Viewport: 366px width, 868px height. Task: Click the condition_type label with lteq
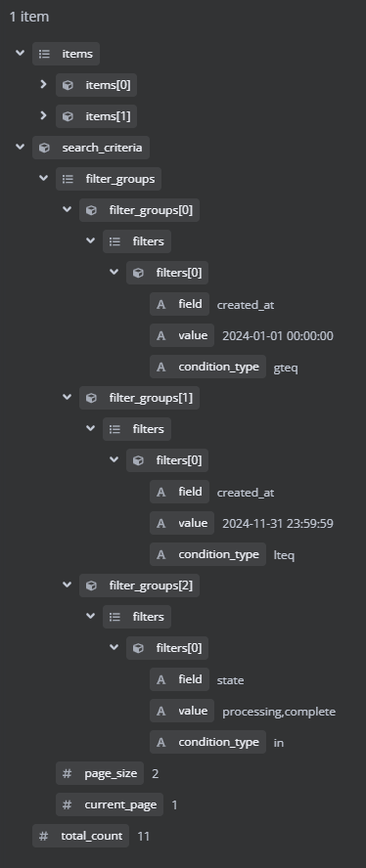coord(218,554)
